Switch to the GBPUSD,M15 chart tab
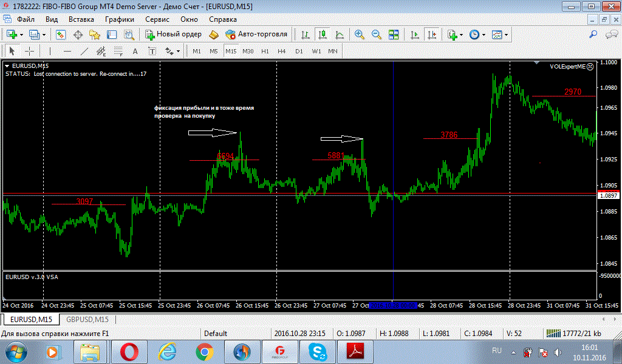This screenshot has width=622, height=364. [87, 319]
